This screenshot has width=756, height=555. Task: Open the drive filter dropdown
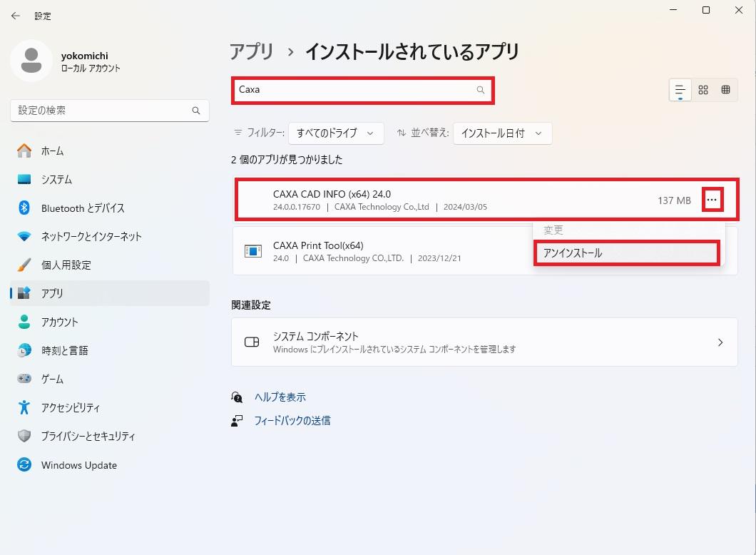pyautogui.click(x=336, y=133)
